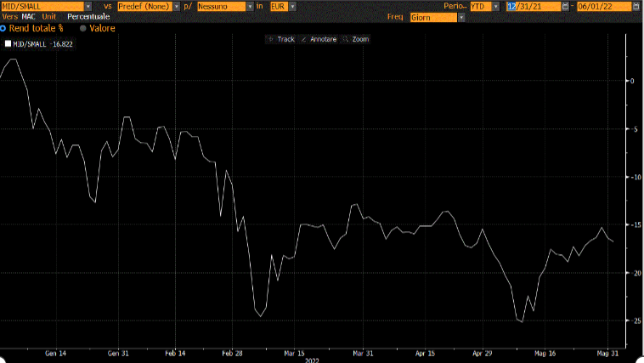Expand the MID/SMALL security dropdown
The height and width of the screenshot is (363, 644).
click(88, 6)
